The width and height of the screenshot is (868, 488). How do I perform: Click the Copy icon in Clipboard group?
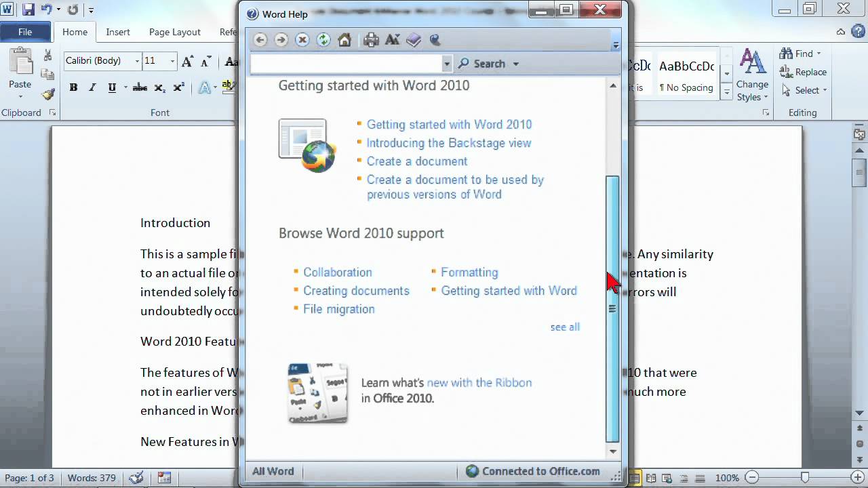tap(47, 74)
